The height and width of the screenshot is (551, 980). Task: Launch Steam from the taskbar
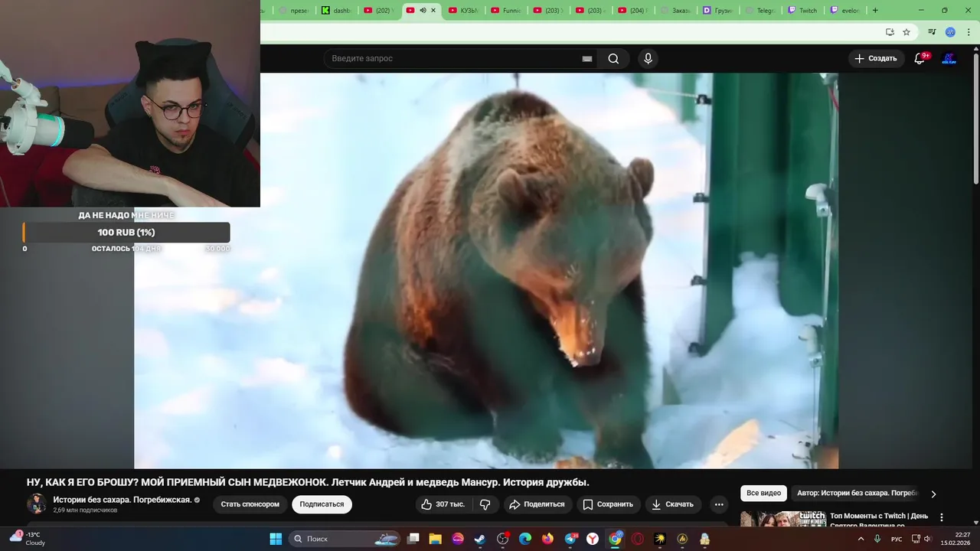pyautogui.click(x=479, y=539)
